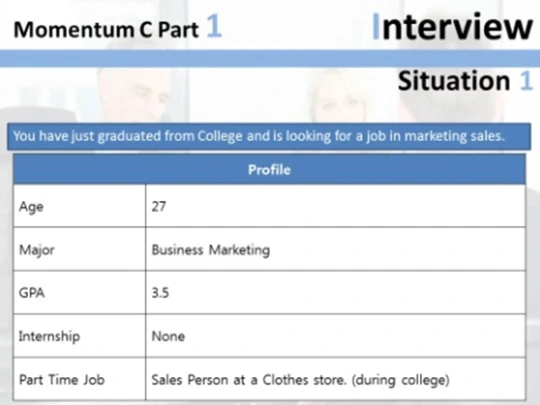Select the Part Time Job label
The width and height of the screenshot is (540, 405).
point(62,380)
